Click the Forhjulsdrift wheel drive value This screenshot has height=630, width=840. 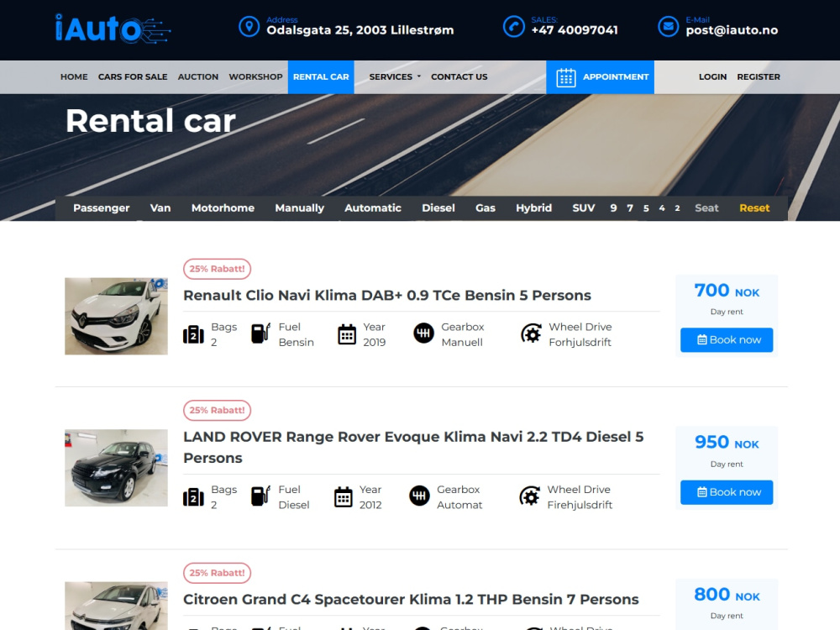pyautogui.click(x=580, y=343)
